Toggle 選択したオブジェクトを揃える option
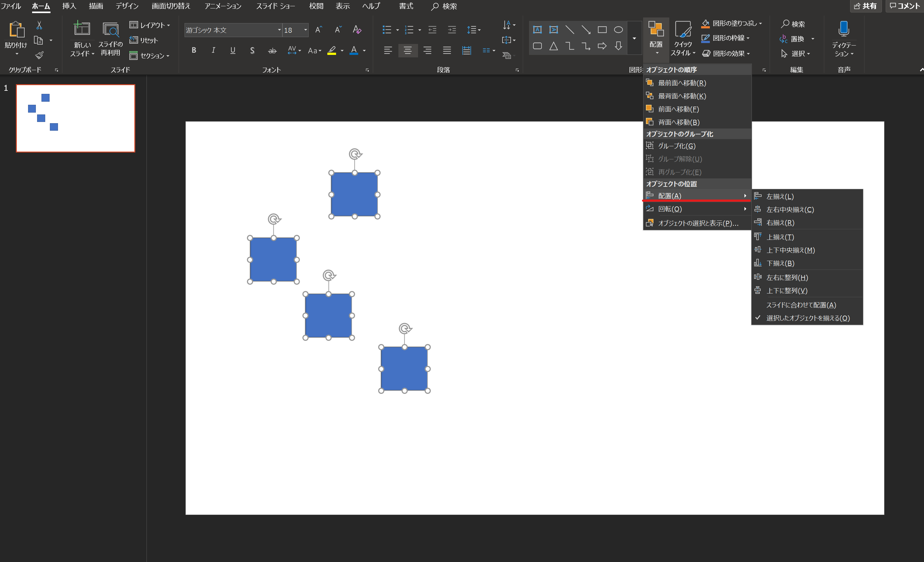 [x=807, y=318]
